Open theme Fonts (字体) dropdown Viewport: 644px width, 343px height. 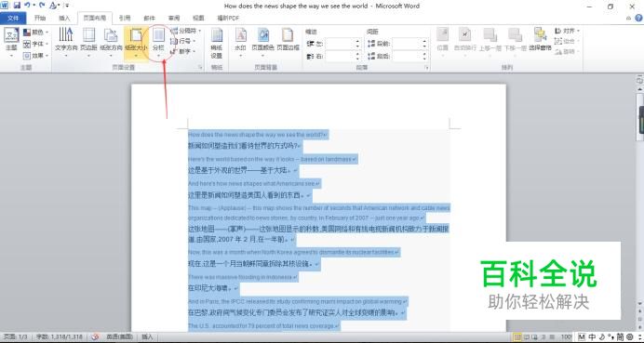point(35,44)
